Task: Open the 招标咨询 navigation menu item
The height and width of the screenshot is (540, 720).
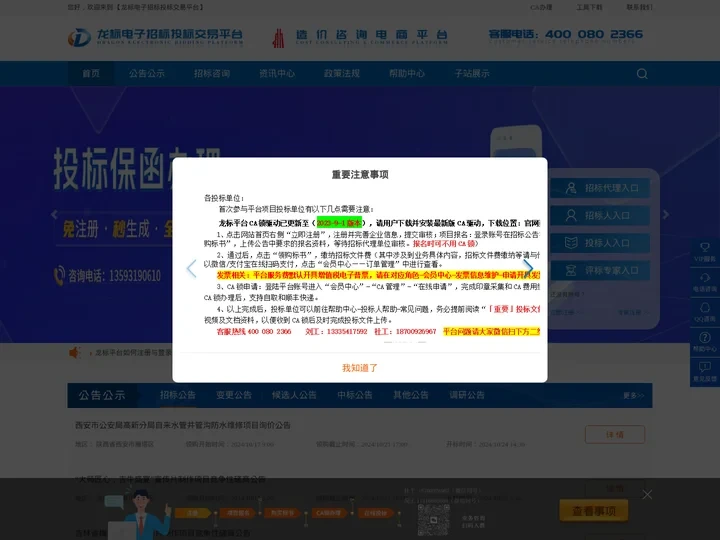Action: pyautogui.click(x=212, y=73)
